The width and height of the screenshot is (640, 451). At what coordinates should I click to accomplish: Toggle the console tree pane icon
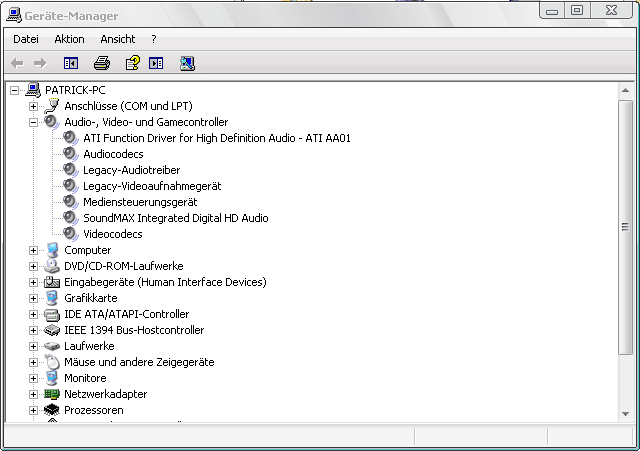tap(71, 63)
